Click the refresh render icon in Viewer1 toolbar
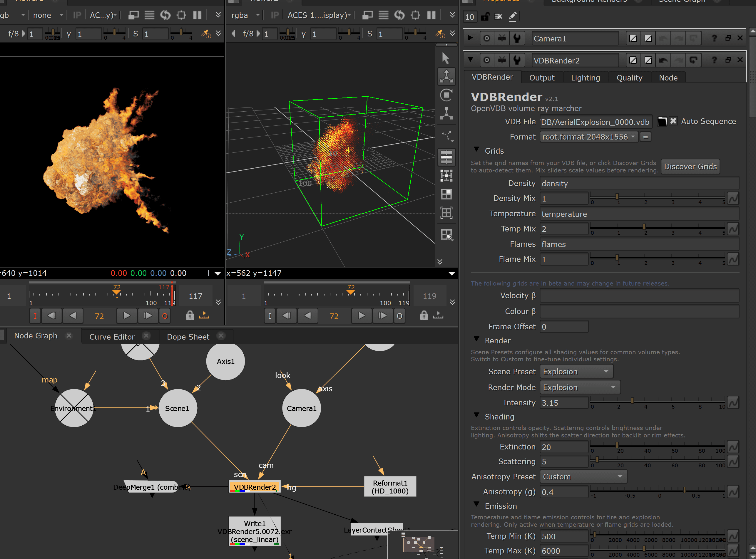756x559 pixels. (x=165, y=15)
